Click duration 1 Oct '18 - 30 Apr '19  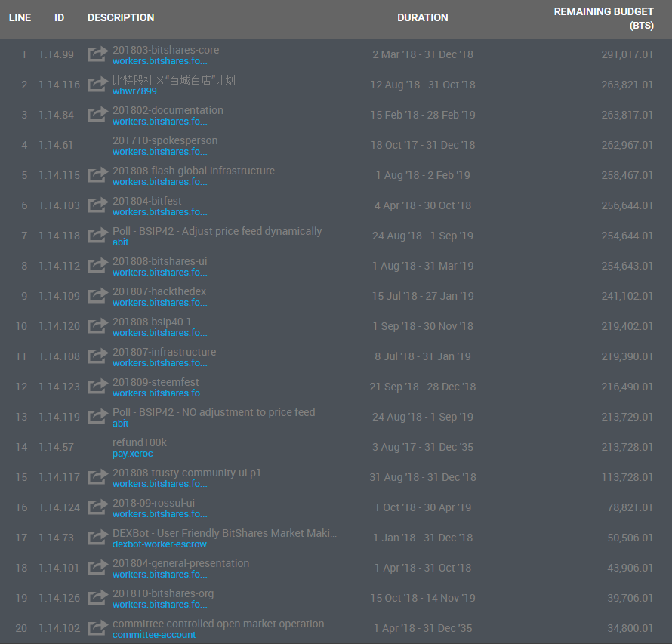[x=423, y=507]
